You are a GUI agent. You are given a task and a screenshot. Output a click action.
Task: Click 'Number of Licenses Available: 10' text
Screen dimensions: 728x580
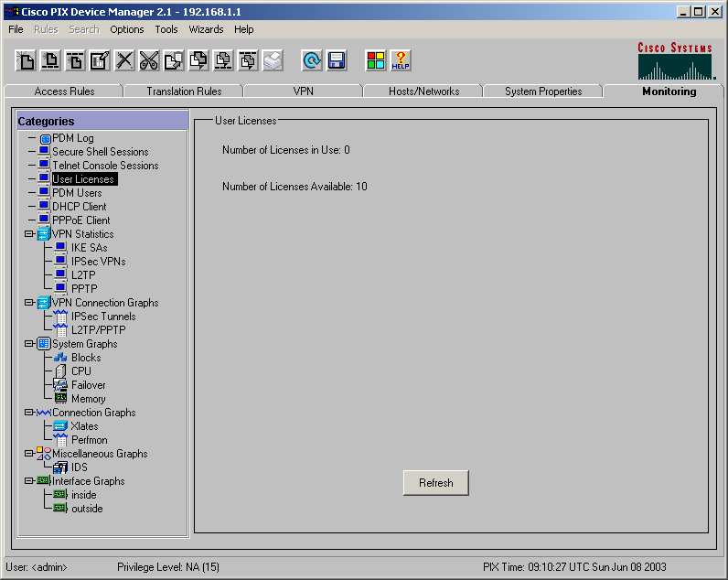pos(294,187)
